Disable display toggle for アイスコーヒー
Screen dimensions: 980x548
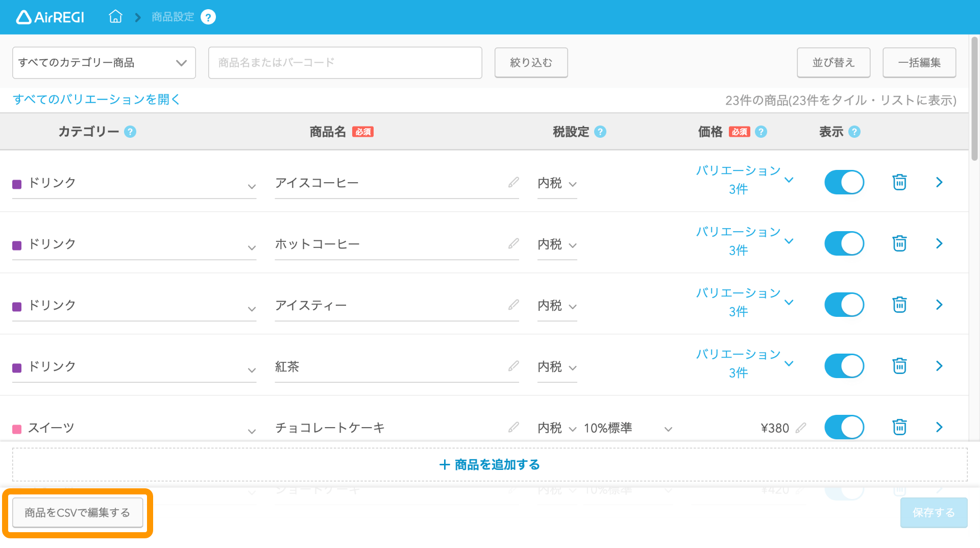844,182
